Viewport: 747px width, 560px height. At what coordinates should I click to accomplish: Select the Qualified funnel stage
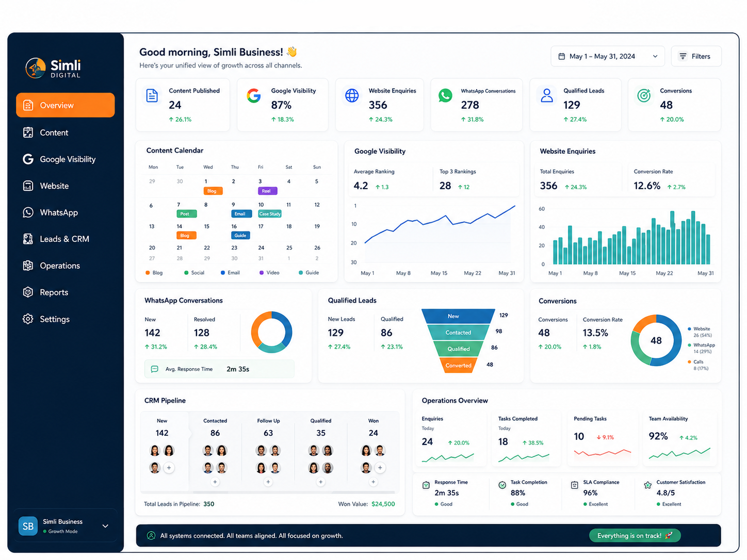click(458, 349)
